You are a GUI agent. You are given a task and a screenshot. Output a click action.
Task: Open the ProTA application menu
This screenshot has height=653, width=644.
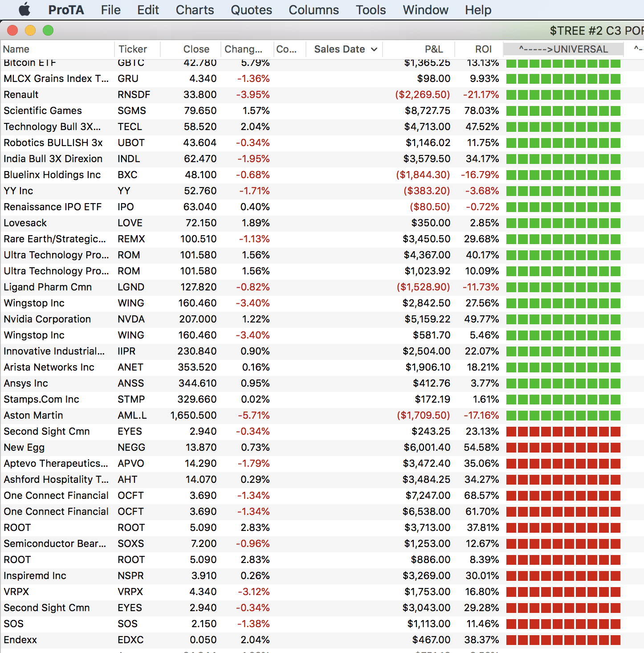[x=66, y=10]
